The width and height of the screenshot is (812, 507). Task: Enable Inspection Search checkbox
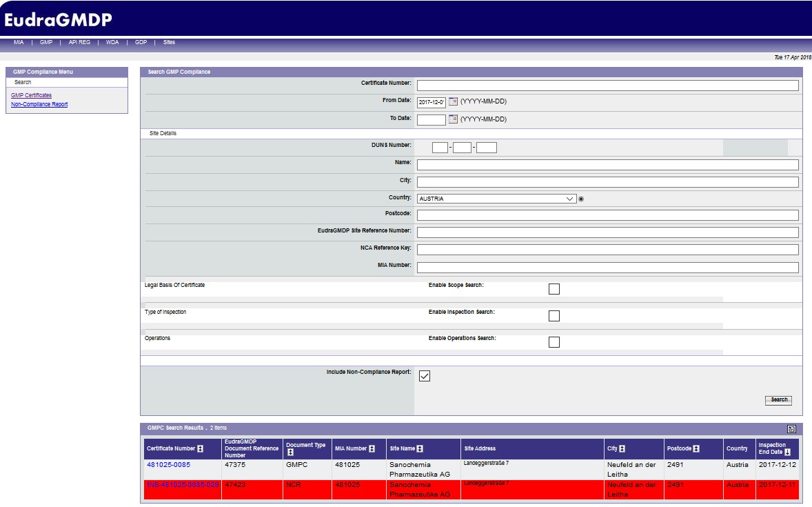click(x=554, y=316)
